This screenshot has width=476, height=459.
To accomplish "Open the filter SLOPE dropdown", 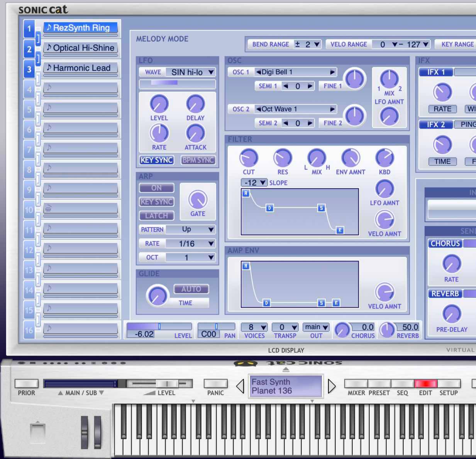I will click(254, 183).
